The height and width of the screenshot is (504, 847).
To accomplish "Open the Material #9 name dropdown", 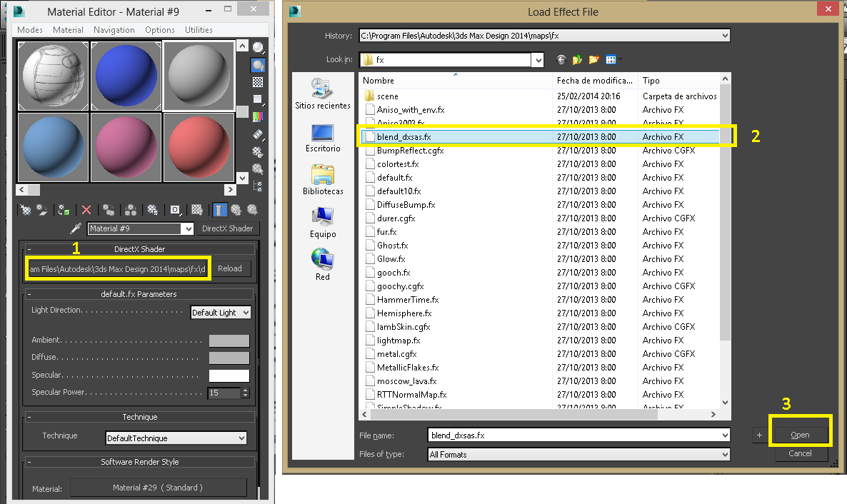I will [x=188, y=228].
